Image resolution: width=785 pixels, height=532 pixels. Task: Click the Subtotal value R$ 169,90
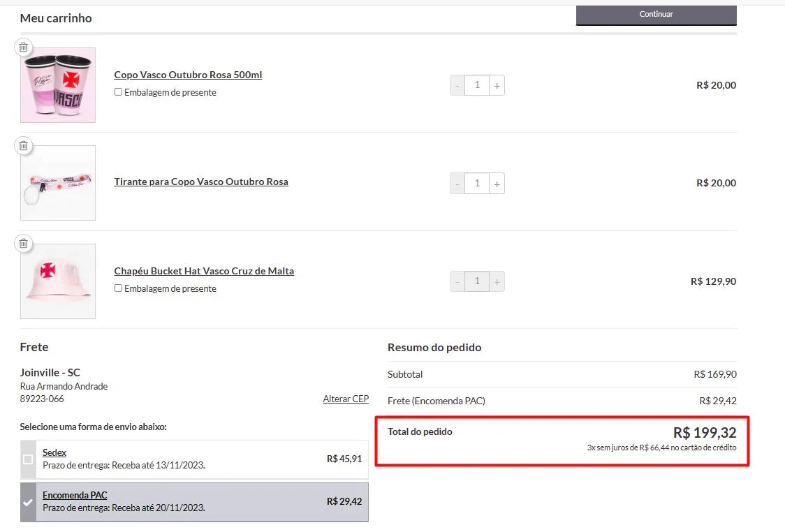[x=715, y=374]
